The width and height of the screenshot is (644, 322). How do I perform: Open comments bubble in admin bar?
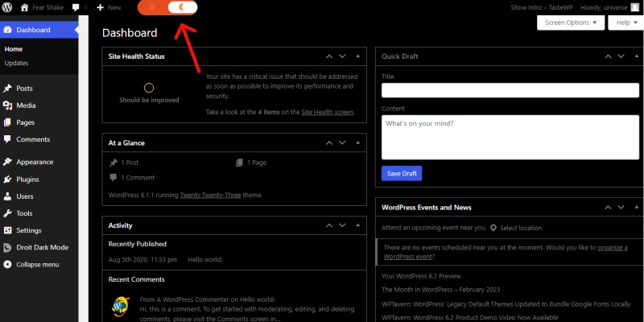click(76, 7)
